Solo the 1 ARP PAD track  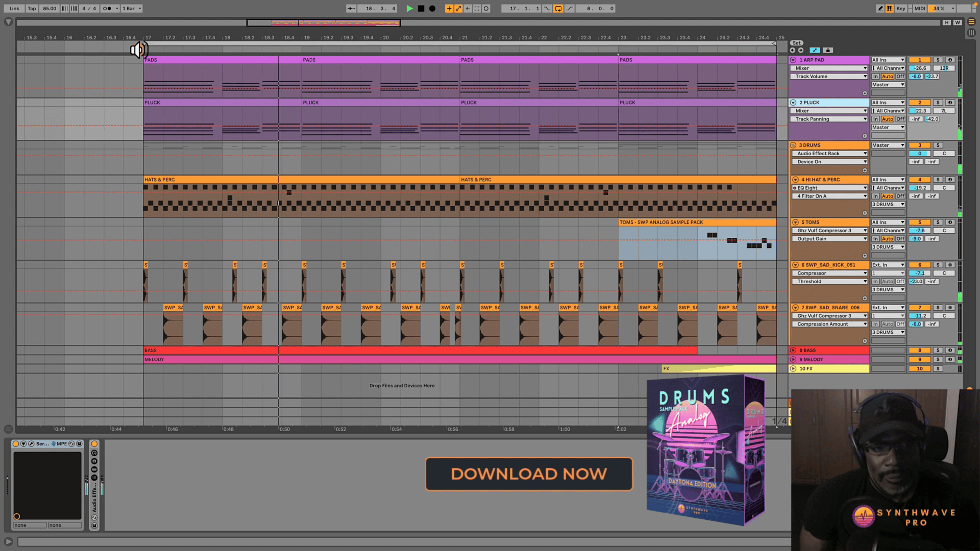pos(938,60)
